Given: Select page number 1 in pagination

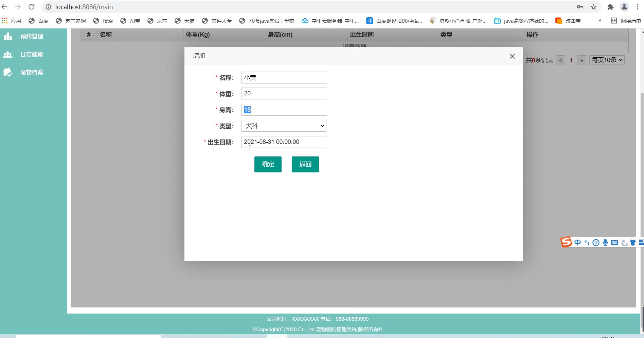Looking at the screenshot, I should [x=571, y=60].
